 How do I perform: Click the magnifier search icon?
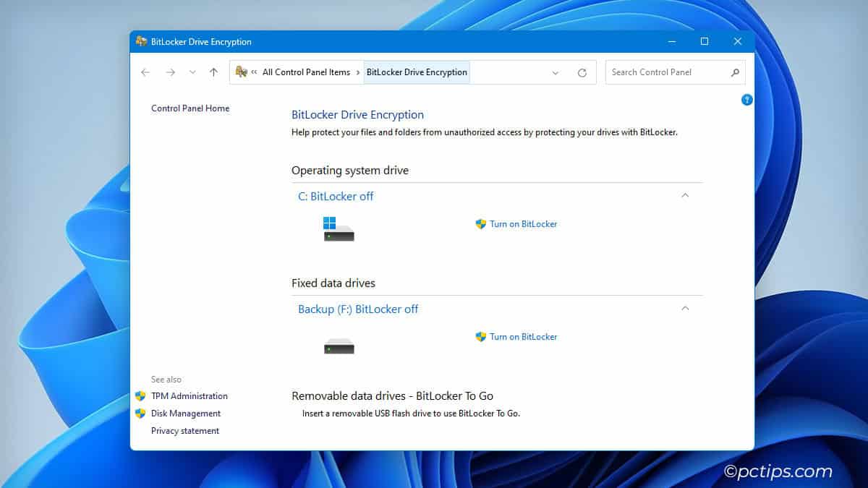pyautogui.click(x=735, y=72)
